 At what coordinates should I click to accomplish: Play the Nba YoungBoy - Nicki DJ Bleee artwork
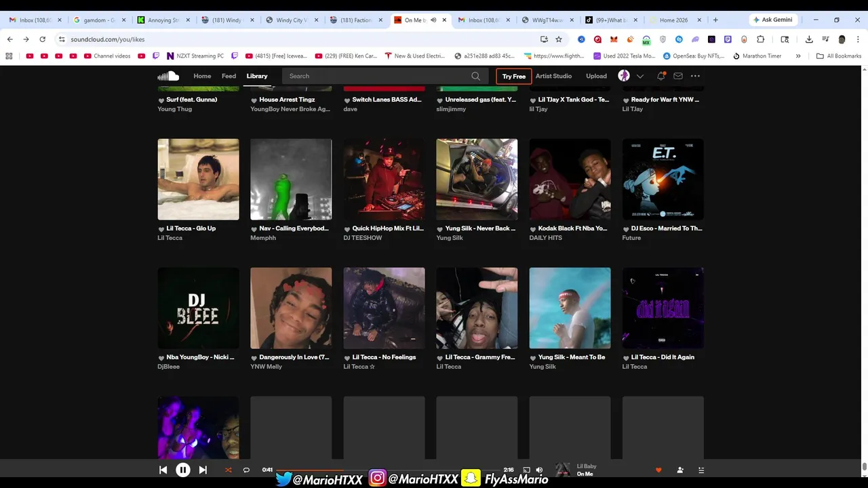click(x=198, y=308)
